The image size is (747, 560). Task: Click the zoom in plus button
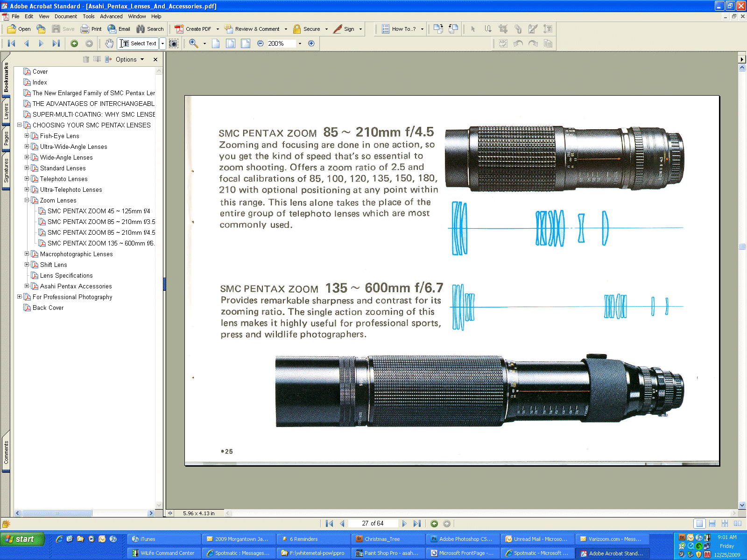pyautogui.click(x=311, y=43)
